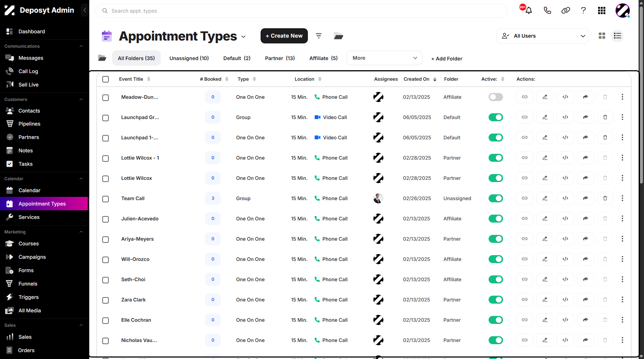This screenshot has height=359, width=644.
Task: Get embed code for Team Call
Action: click(565, 198)
